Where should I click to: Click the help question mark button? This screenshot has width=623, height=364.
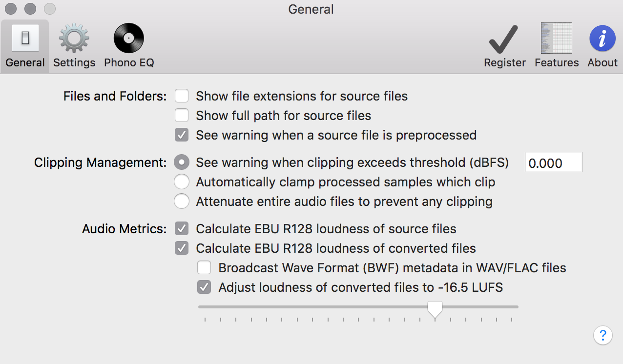pos(603,336)
